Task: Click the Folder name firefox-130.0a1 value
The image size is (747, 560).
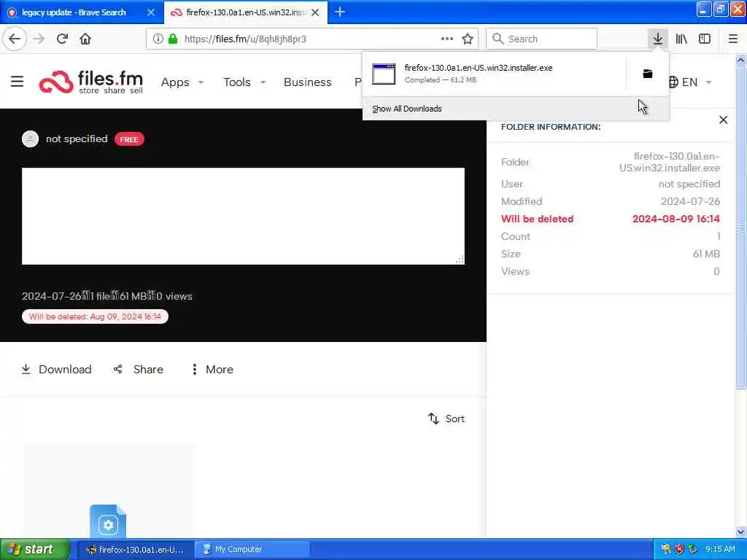Action: pyautogui.click(x=670, y=162)
